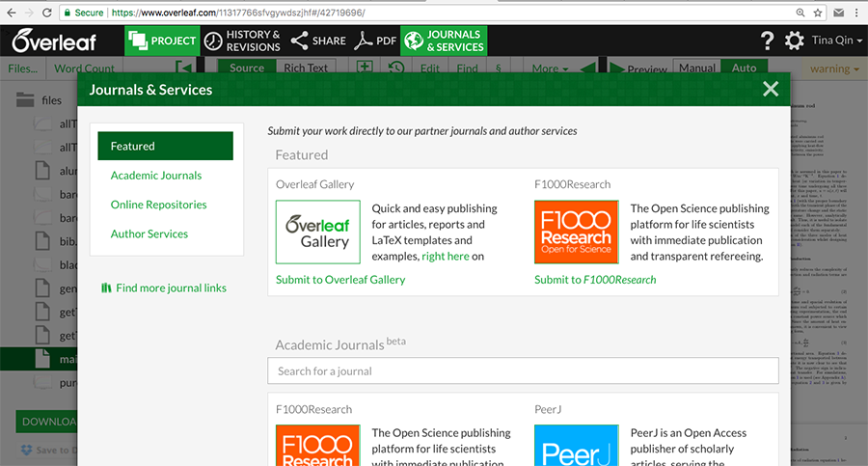Viewport: 868px width, 466px height.
Task: Click the Download button in sidebar
Action: tap(47, 421)
